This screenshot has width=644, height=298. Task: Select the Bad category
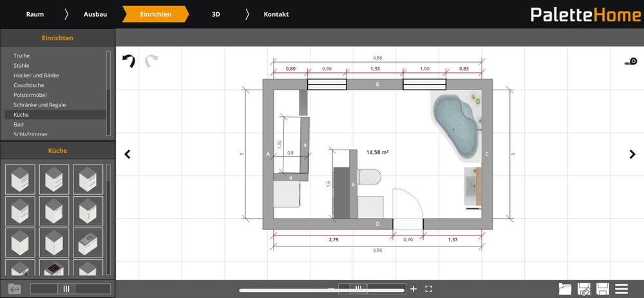pyautogui.click(x=19, y=124)
